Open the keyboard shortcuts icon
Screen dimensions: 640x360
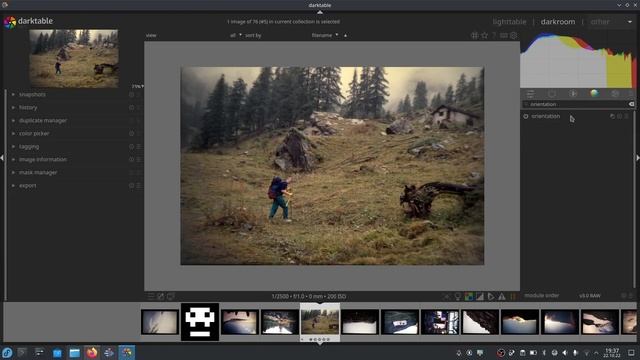(x=504, y=36)
